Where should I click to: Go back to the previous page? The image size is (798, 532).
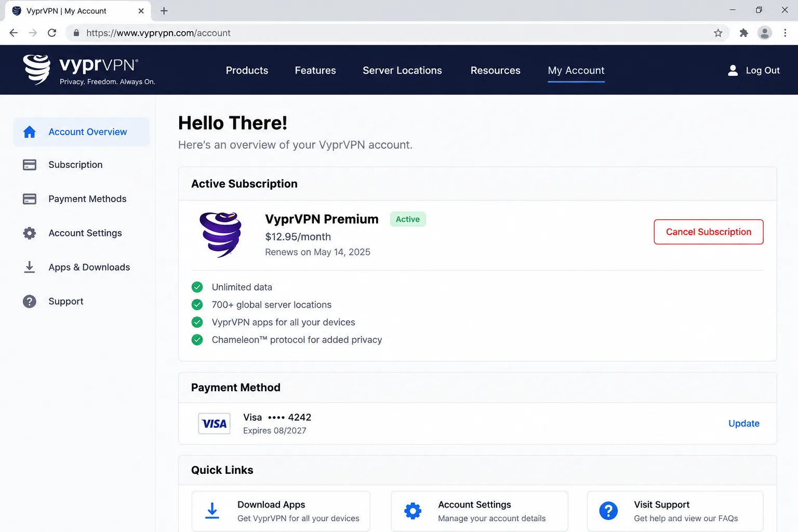click(14, 33)
